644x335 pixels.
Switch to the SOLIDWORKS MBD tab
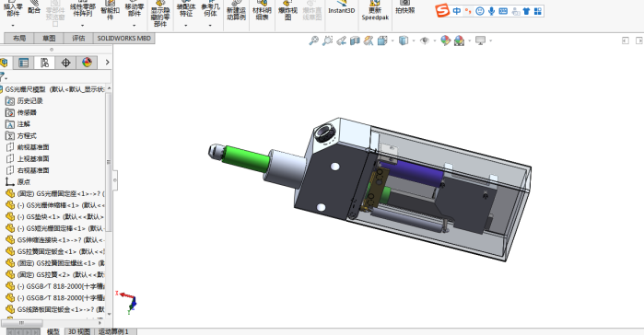click(124, 38)
